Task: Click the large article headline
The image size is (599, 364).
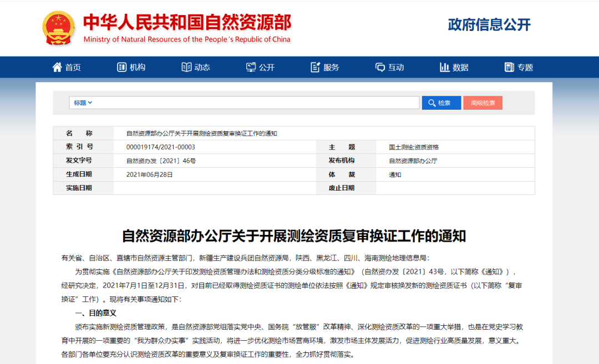Action: pos(294,236)
